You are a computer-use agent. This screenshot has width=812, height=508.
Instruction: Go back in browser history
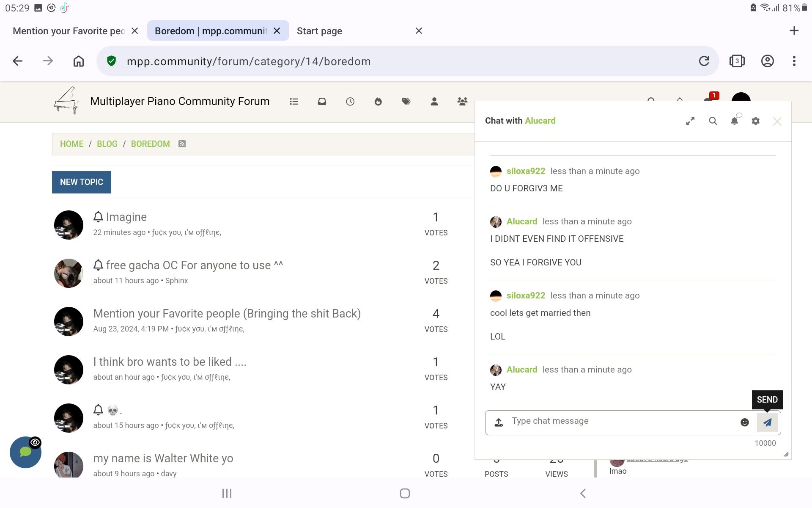coord(18,61)
